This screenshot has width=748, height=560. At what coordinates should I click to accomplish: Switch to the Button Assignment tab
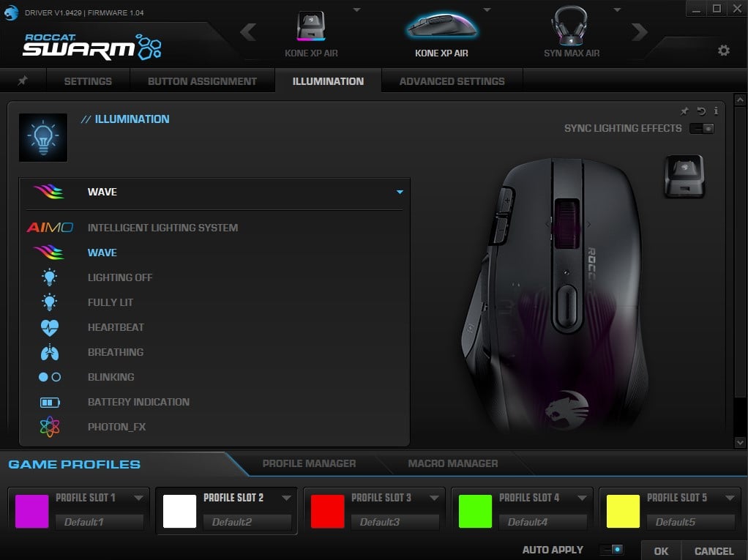202,81
